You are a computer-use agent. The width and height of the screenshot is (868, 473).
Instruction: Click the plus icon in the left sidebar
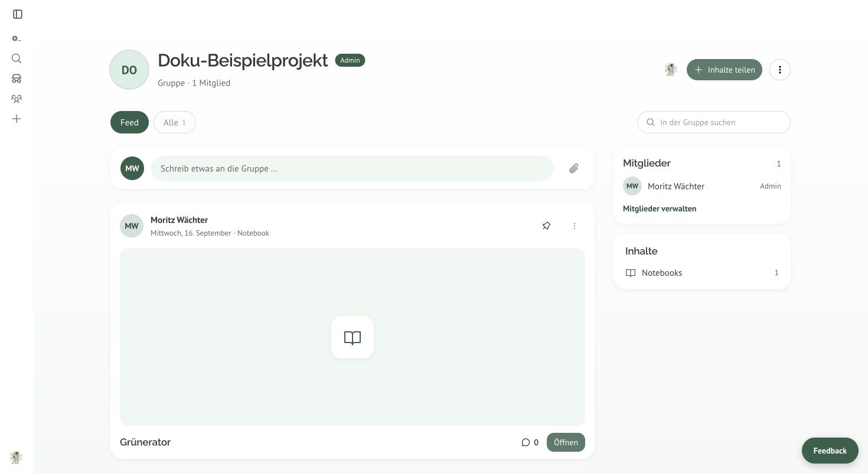[x=17, y=119]
